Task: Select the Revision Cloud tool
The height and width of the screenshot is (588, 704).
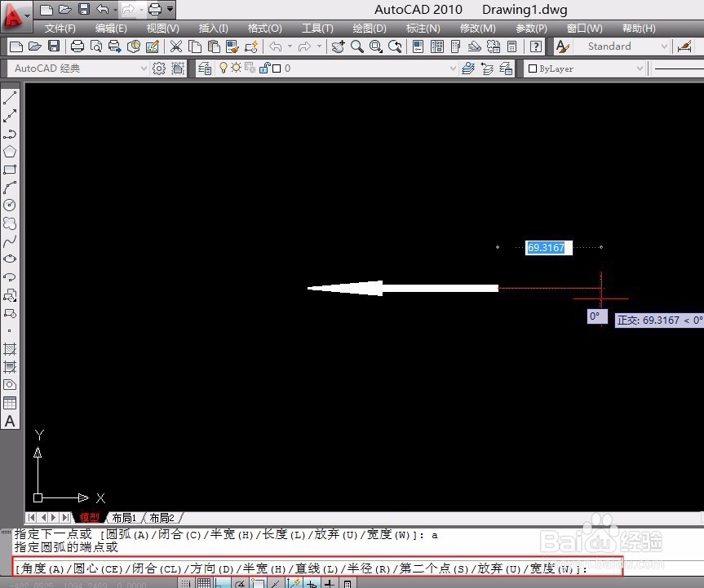Action: [x=10, y=223]
